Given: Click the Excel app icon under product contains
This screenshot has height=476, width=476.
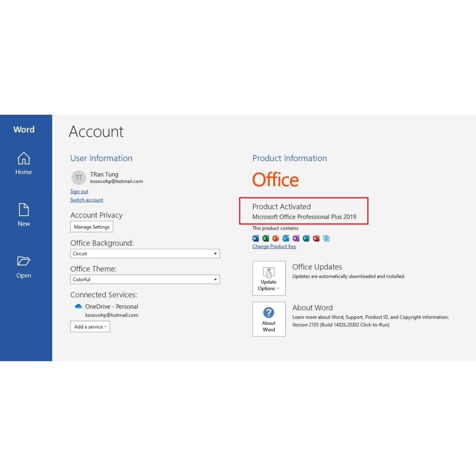Looking at the screenshot, I should tap(266, 238).
